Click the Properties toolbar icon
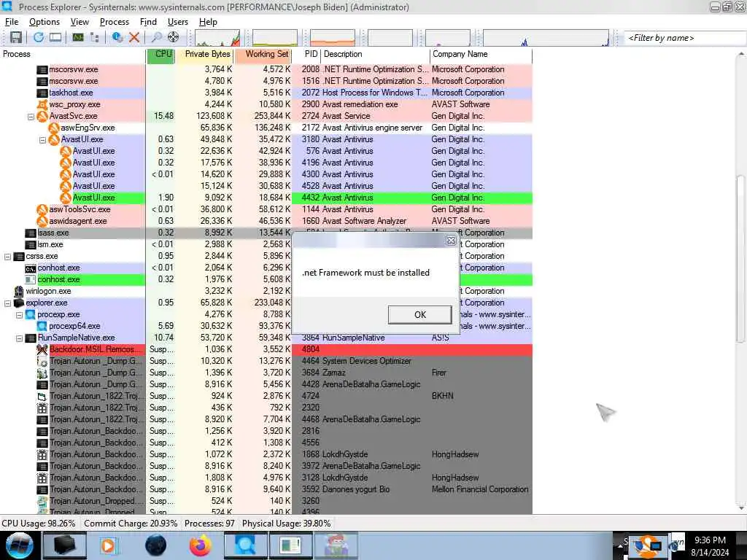747x560 pixels. tap(117, 37)
